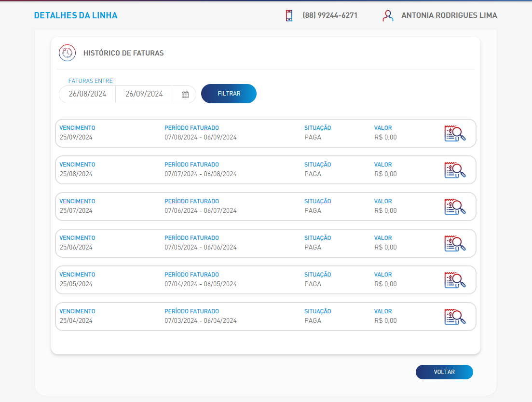The image size is (532, 402).
Task: Select due date 25/07/2024
Action: [x=76, y=210]
